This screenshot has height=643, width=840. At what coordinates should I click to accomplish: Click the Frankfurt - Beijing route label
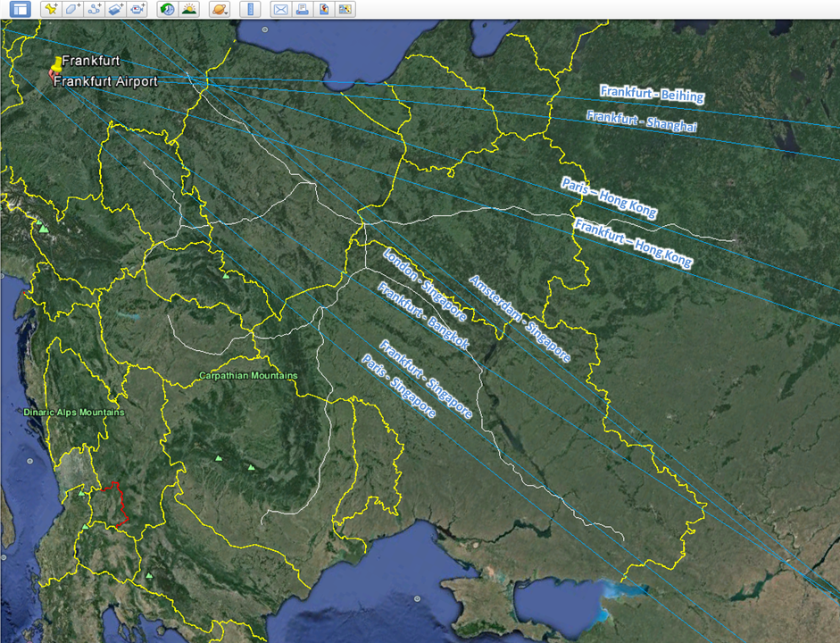pos(652,94)
